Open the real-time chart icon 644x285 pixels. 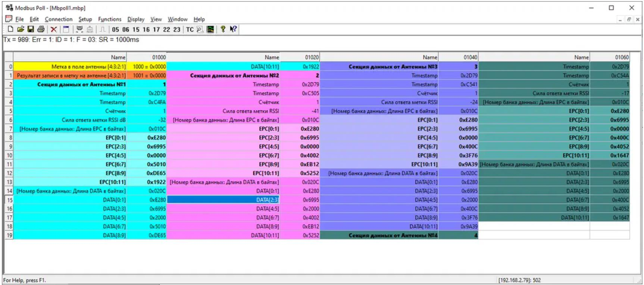tap(210, 29)
